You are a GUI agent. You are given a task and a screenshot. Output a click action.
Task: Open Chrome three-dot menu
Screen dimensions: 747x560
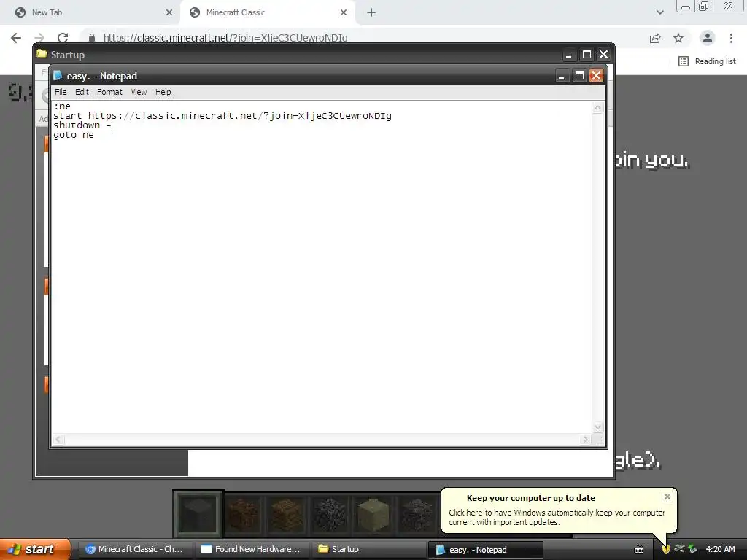tap(731, 38)
